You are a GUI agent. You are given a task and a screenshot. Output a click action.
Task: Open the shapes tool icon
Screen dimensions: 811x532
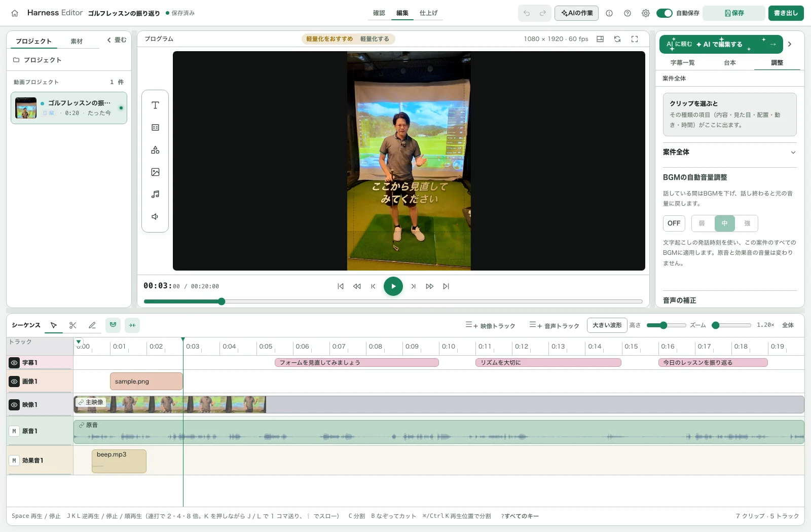click(x=155, y=150)
